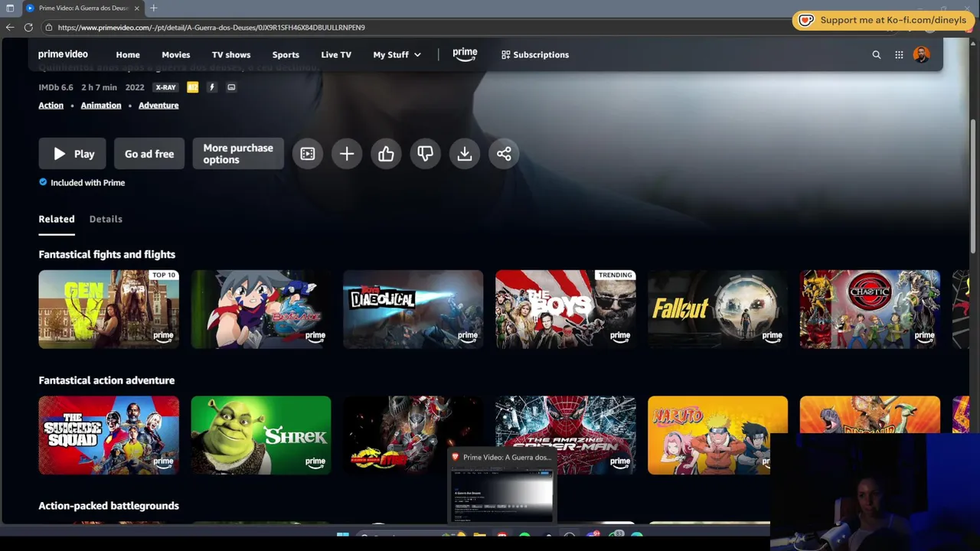Click the IMDb 6.6 rating text

pos(56,87)
